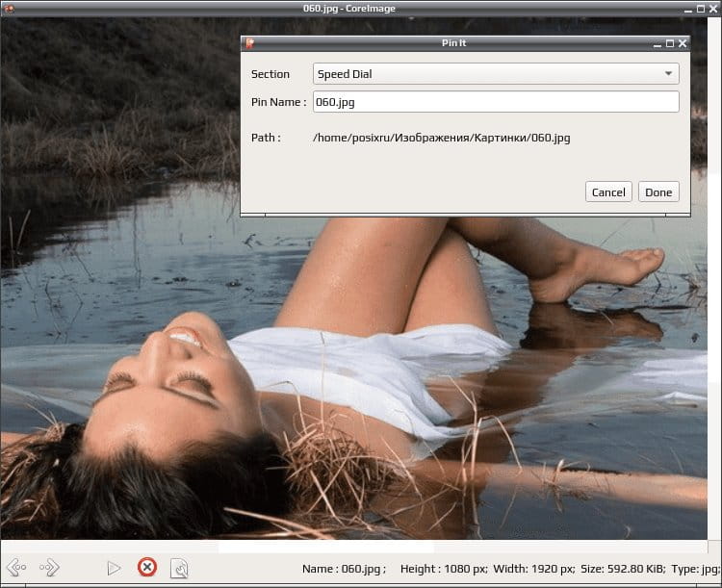Image resolution: width=722 pixels, height=588 pixels.
Task: Click the CoreImage window menu icon
Action: tap(9, 9)
